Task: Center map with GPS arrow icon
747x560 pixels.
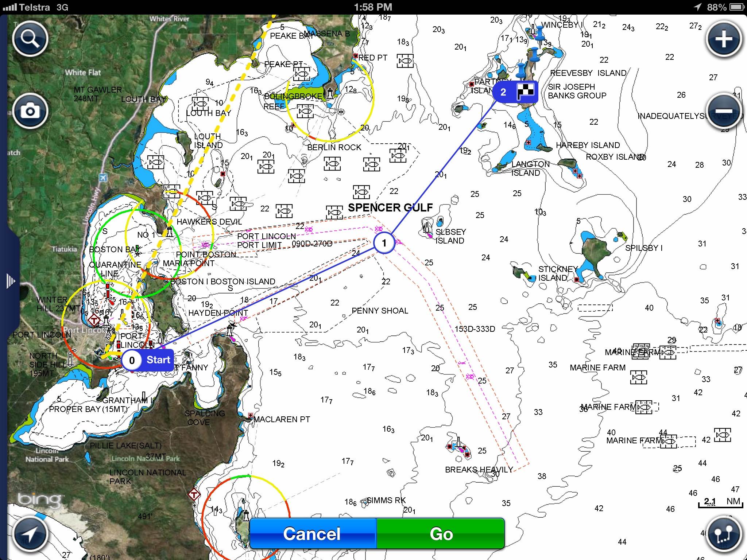Action: coord(30,534)
